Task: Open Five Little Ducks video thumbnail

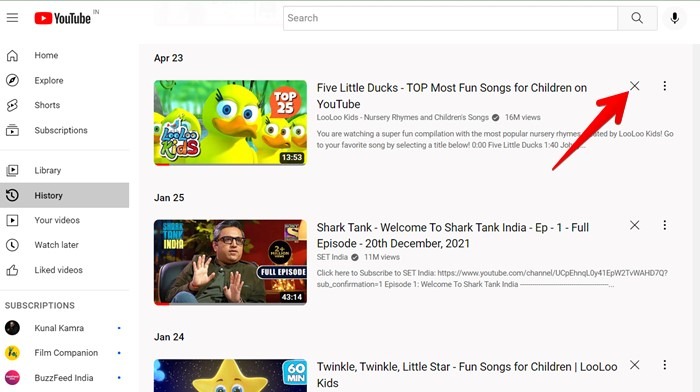Action: pyautogui.click(x=230, y=123)
